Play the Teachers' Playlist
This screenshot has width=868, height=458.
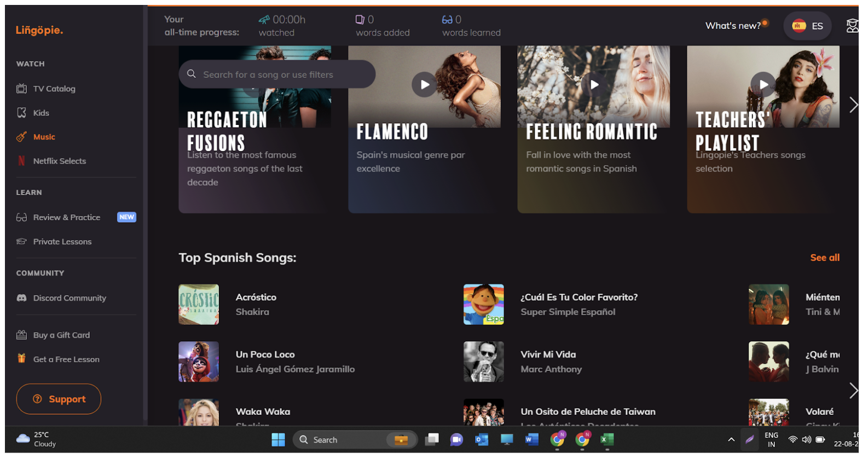pos(763,84)
